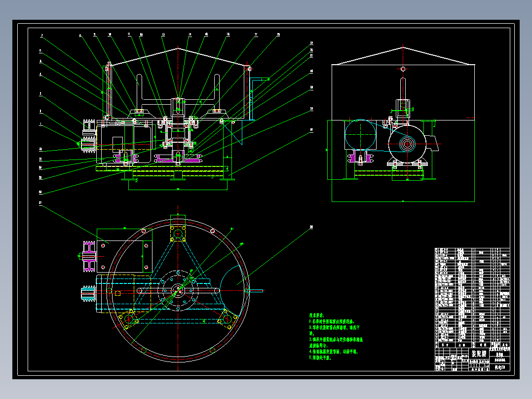
Task: Click part balloon number 16
Action: (228, 34)
